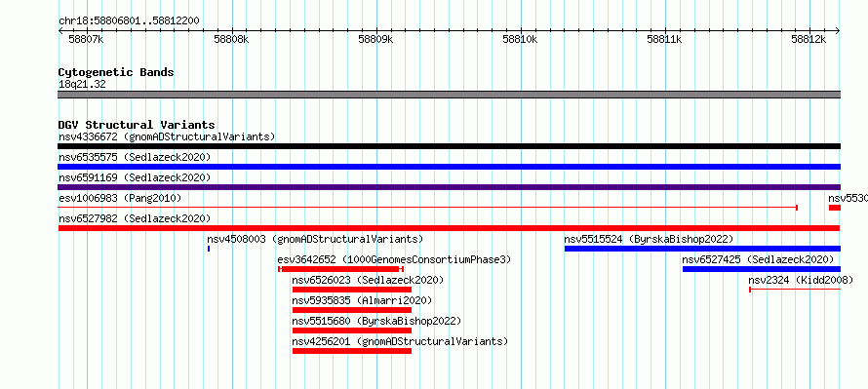Open the nsv5515524 (ByrskaBishop2022) label
The image size is (868, 389).
[649, 239]
